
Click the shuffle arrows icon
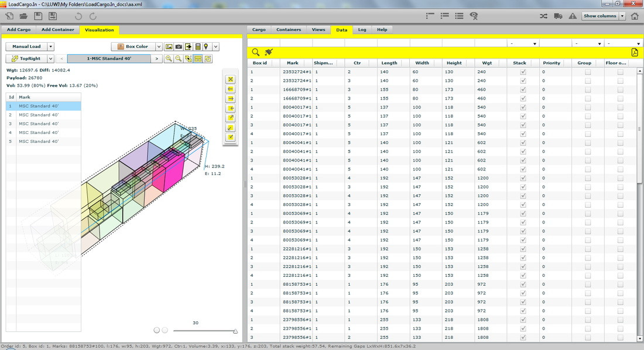[x=543, y=16]
